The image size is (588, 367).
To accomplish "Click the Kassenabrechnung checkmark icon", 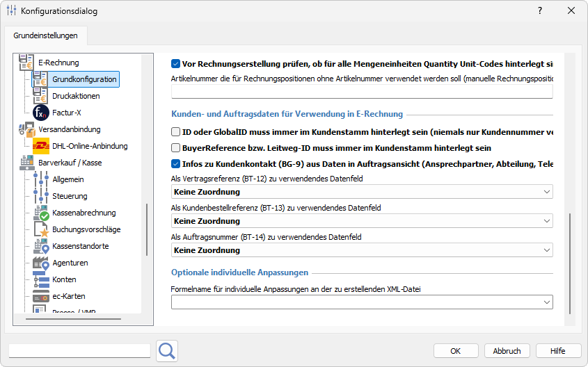I will point(41,213).
